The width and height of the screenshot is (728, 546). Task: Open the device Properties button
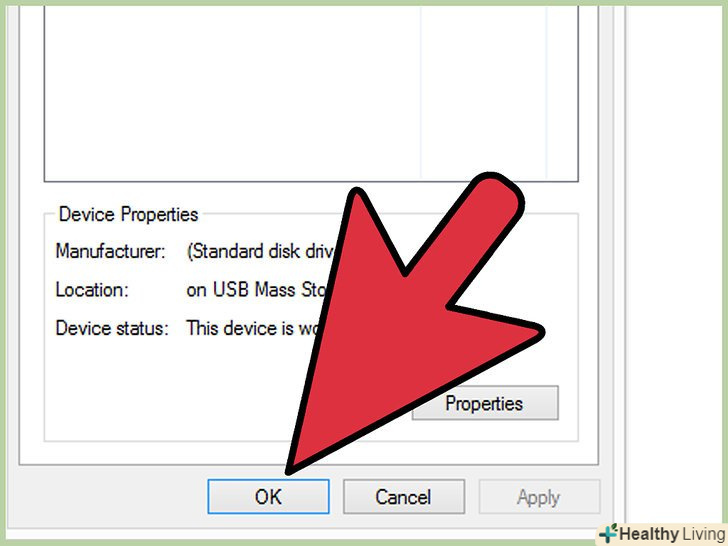485,403
